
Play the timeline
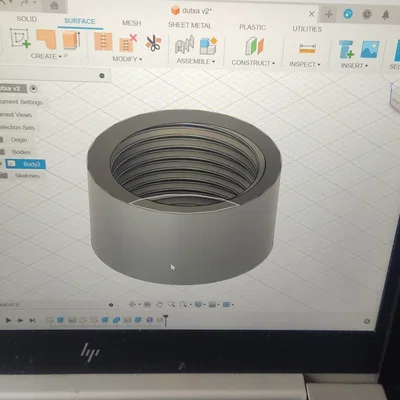click(x=8, y=320)
